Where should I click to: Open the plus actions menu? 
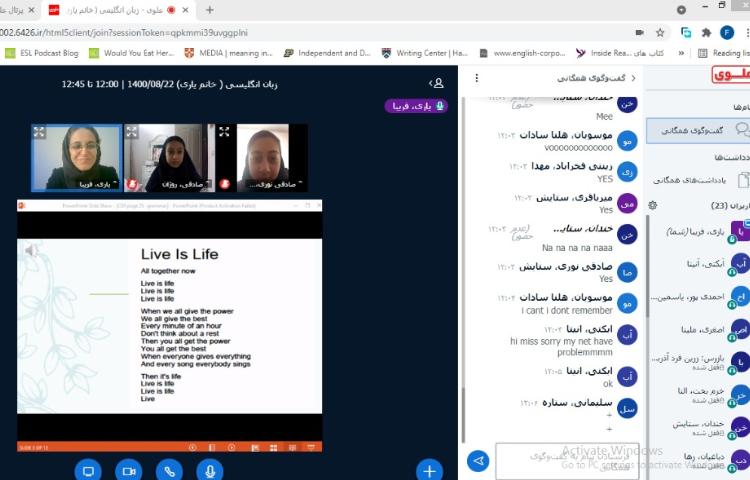tap(429, 471)
